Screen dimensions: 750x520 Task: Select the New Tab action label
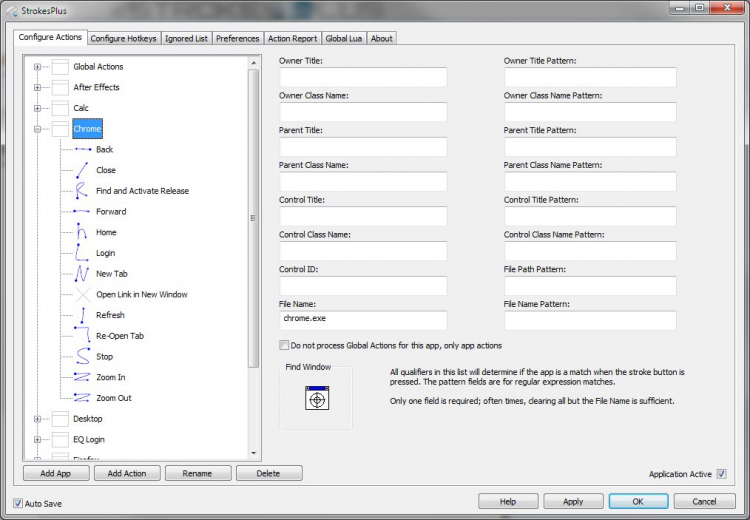click(x=112, y=274)
